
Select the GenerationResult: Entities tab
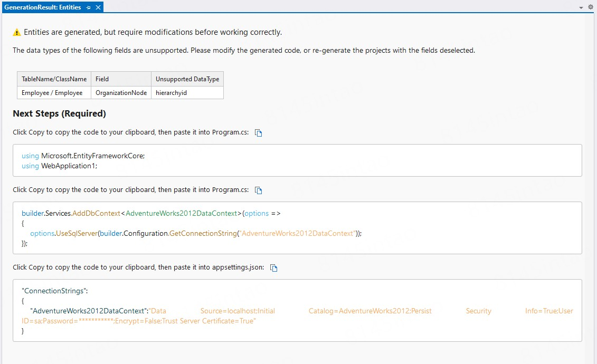point(42,7)
